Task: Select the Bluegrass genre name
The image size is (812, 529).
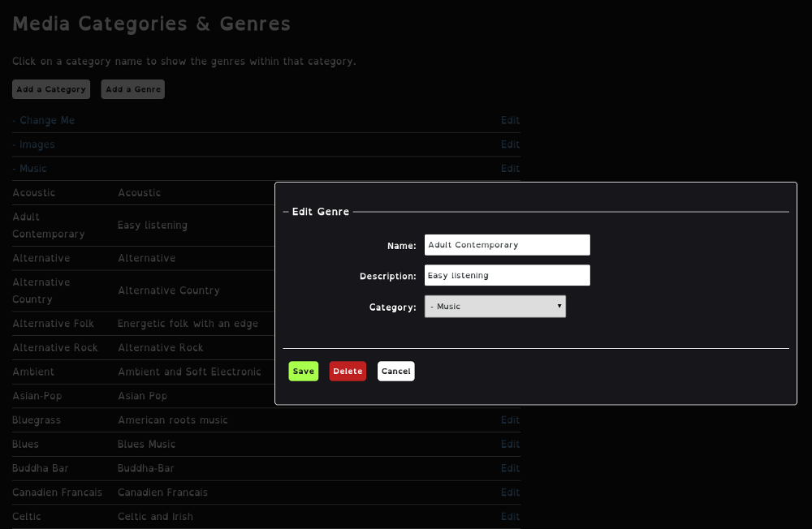Action: (x=37, y=419)
